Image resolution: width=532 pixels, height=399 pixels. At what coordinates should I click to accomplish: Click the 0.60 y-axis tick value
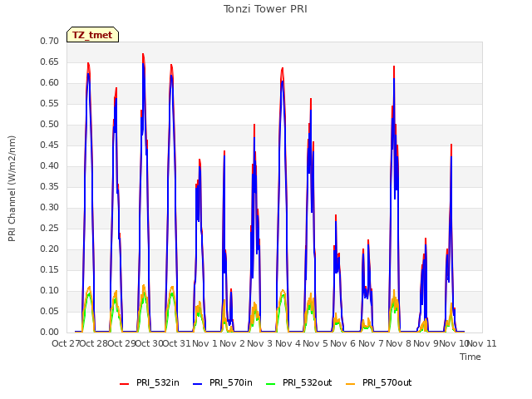[x=50, y=82]
